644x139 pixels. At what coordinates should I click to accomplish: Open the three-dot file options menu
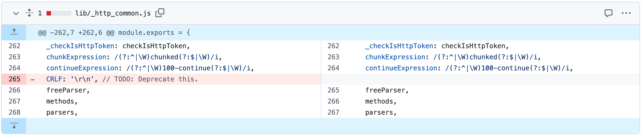point(626,13)
